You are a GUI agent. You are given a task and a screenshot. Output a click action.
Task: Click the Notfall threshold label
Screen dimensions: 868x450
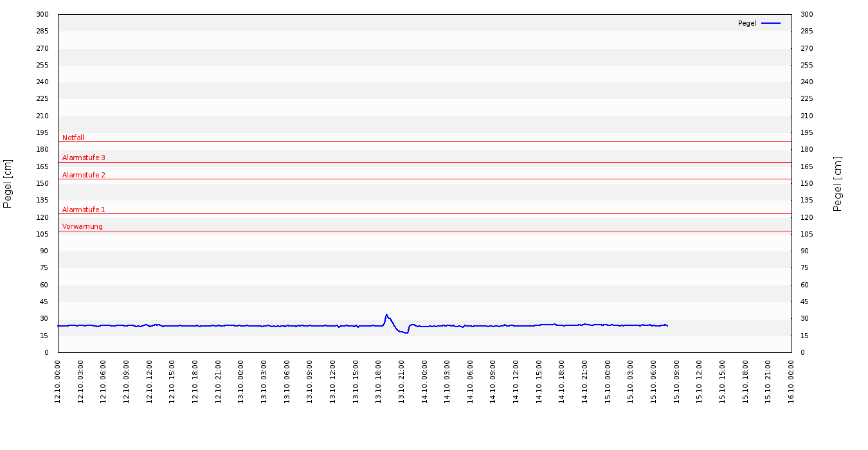point(73,138)
